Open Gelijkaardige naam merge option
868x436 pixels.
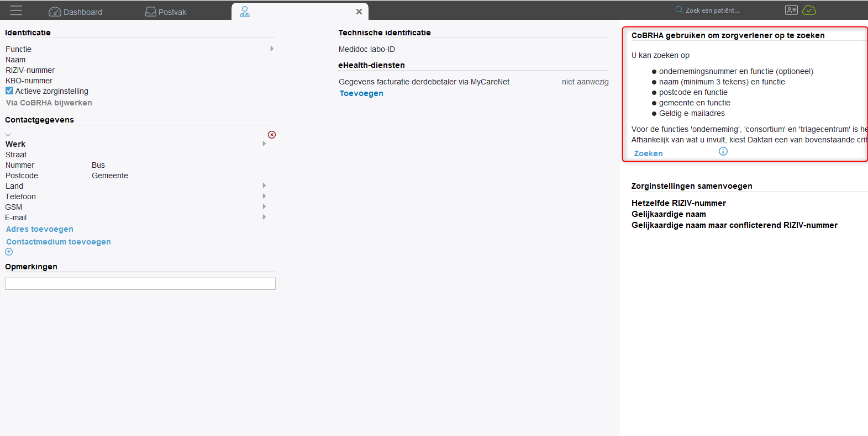coord(669,214)
